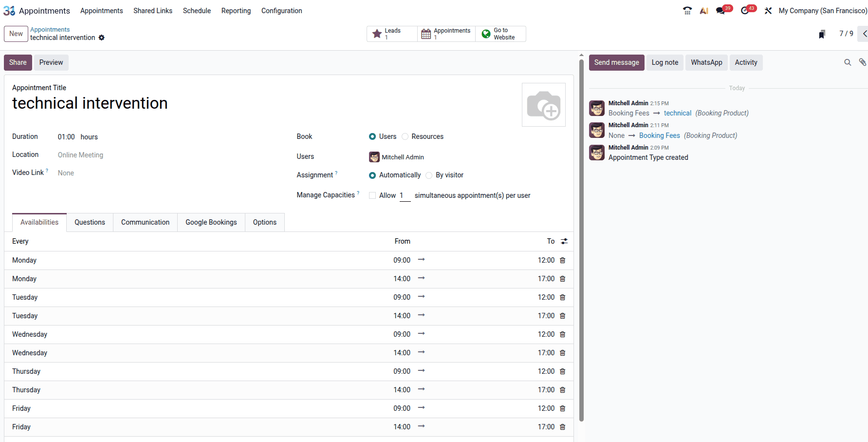The image size is (868, 442).
Task: Open the AI assistant icon in top bar
Action: 704,11
